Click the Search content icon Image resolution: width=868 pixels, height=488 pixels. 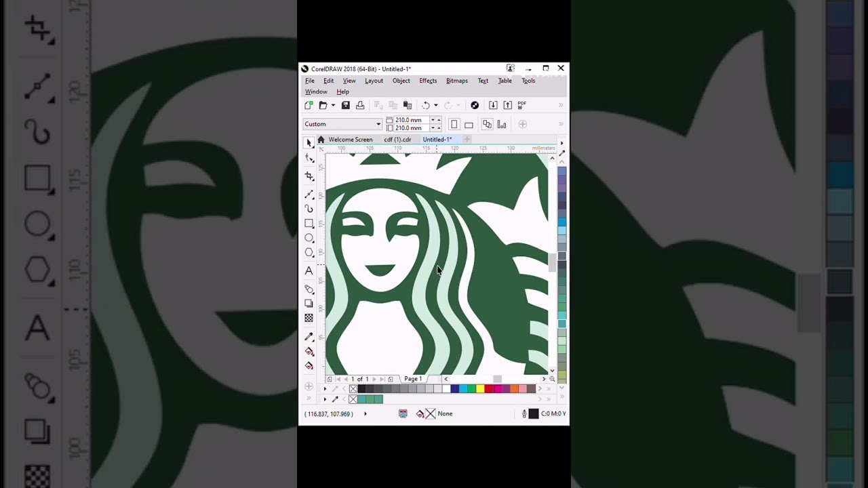[475, 105]
